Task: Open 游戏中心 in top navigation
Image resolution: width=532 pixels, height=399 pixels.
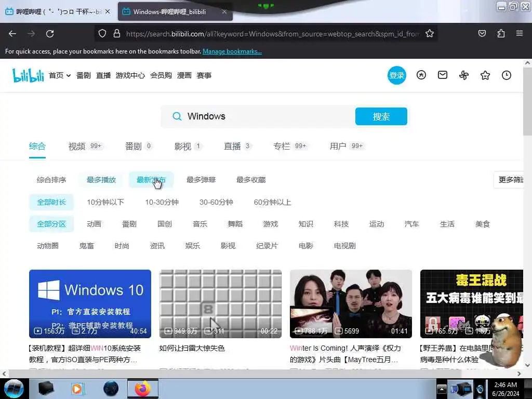Action: [x=130, y=75]
